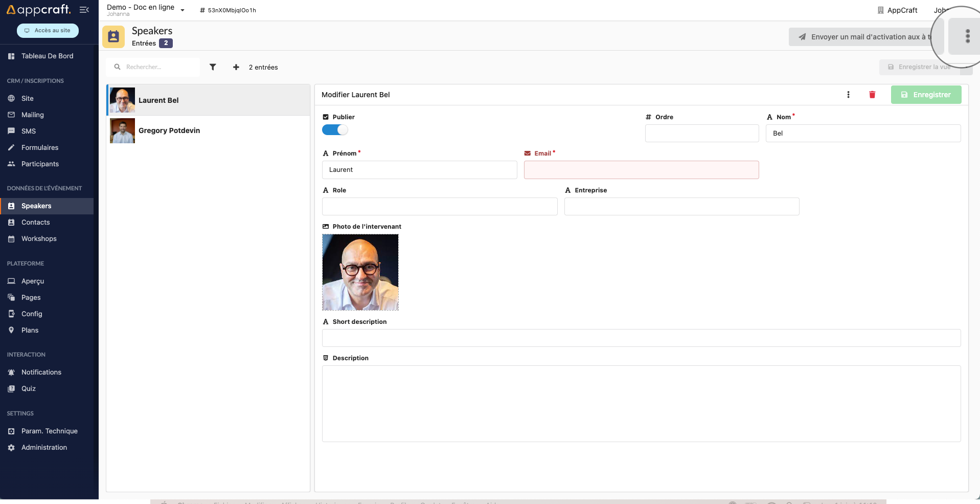Open Tableau De Bord dashboard

pos(47,56)
